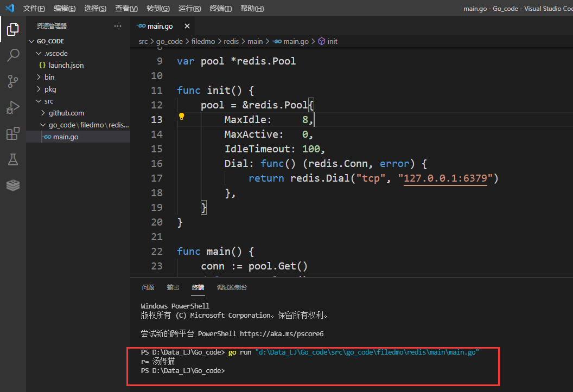Open launch.json file in explorer
Image resolution: width=573 pixels, height=392 pixels.
66,65
